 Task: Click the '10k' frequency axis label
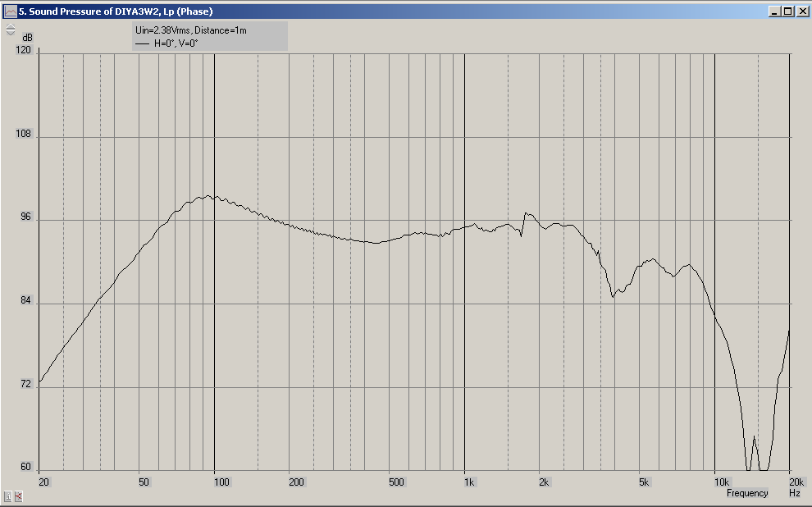tap(722, 482)
